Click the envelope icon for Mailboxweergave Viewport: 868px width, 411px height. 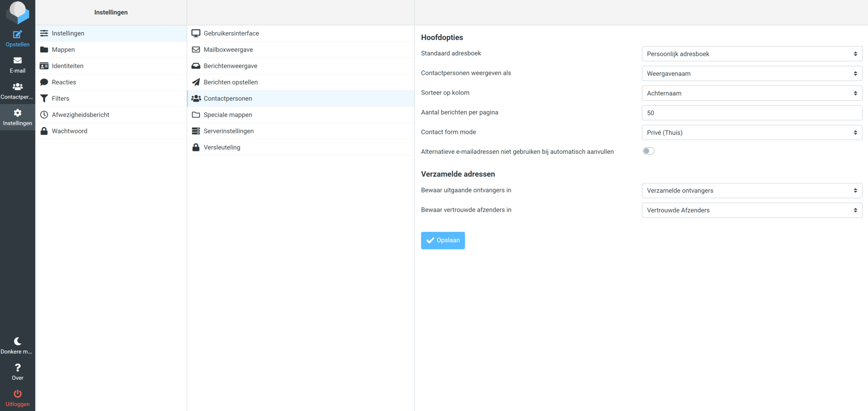196,50
